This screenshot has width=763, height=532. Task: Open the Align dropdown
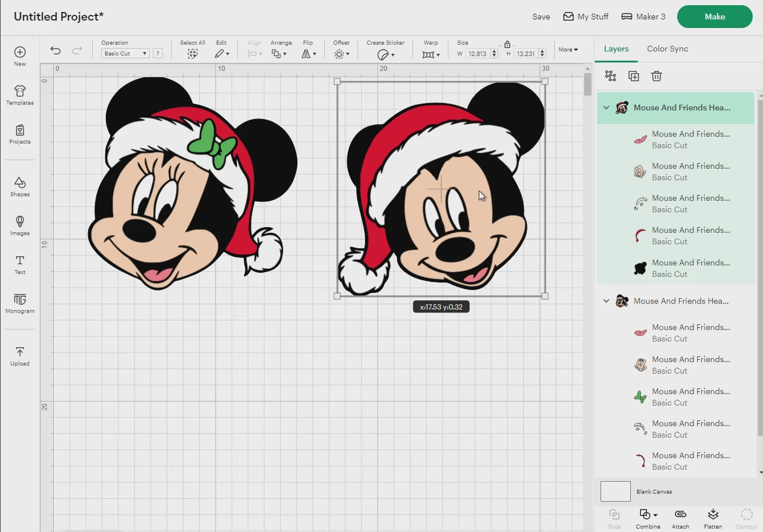[x=255, y=53]
